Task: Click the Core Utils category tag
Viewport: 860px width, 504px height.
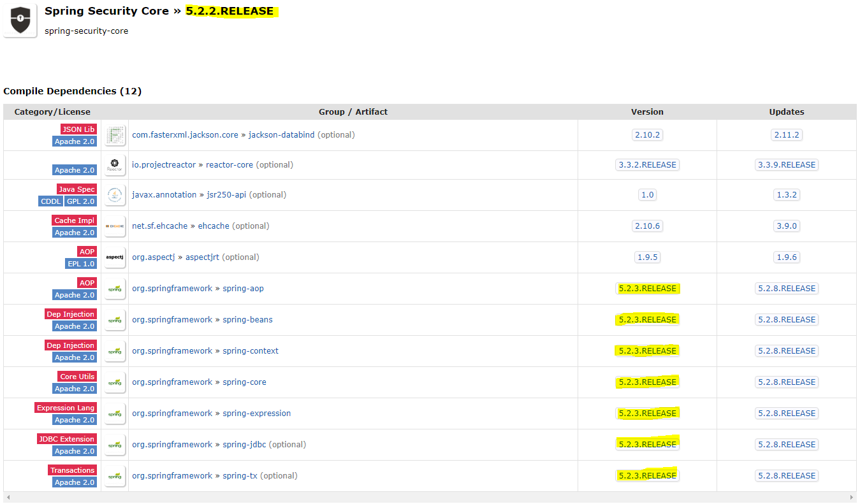Action: tap(77, 377)
